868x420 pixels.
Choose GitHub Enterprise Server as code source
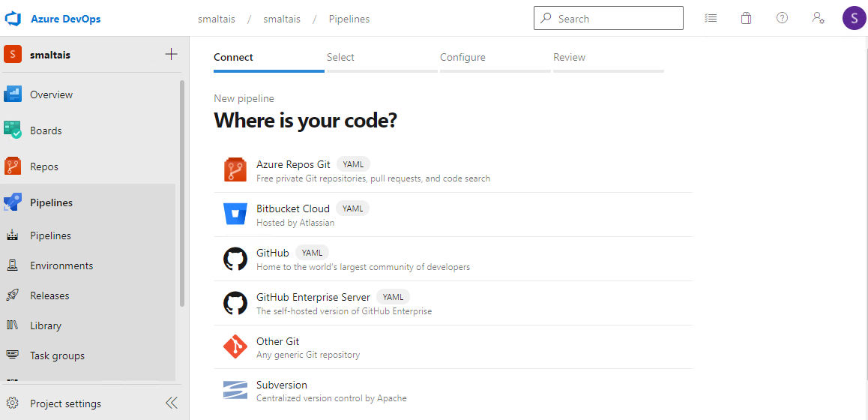click(313, 298)
